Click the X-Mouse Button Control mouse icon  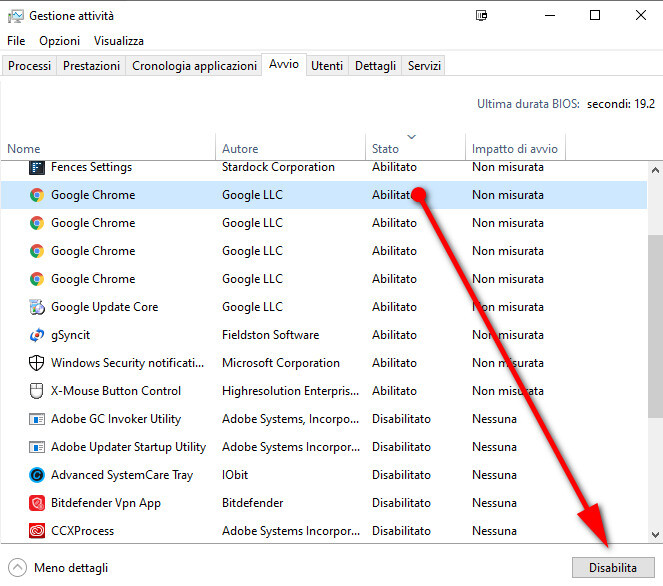tap(36, 391)
